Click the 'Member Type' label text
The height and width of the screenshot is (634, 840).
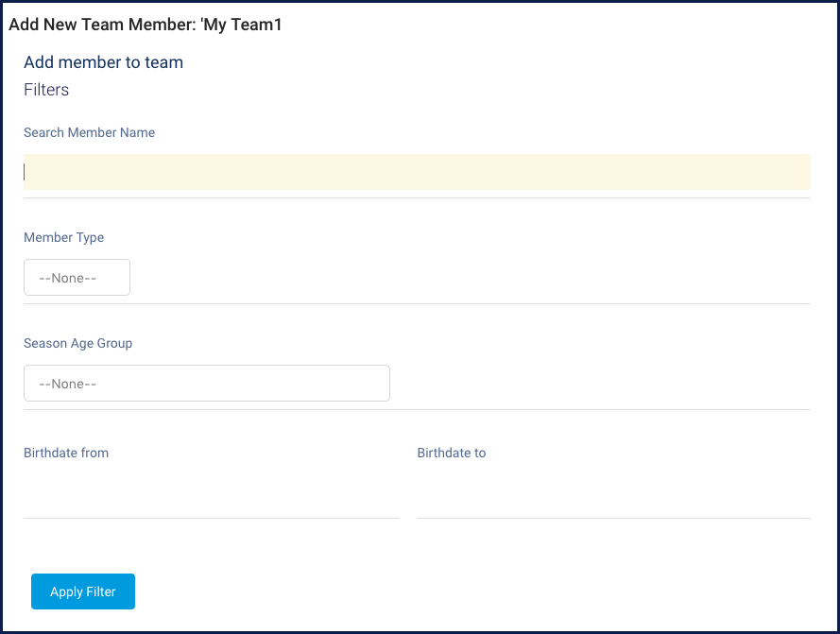click(x=63, y=238)
